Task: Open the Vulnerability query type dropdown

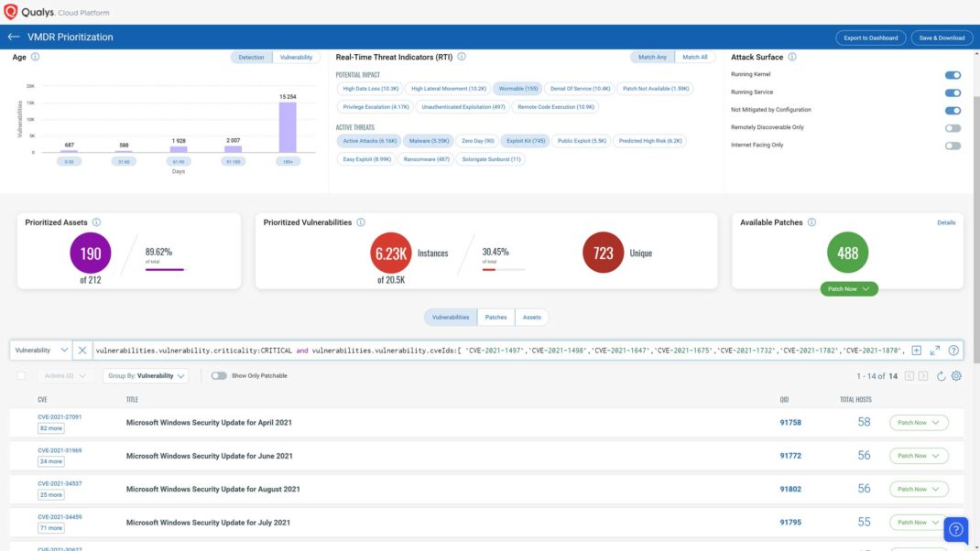Action: tap(40, 351)
